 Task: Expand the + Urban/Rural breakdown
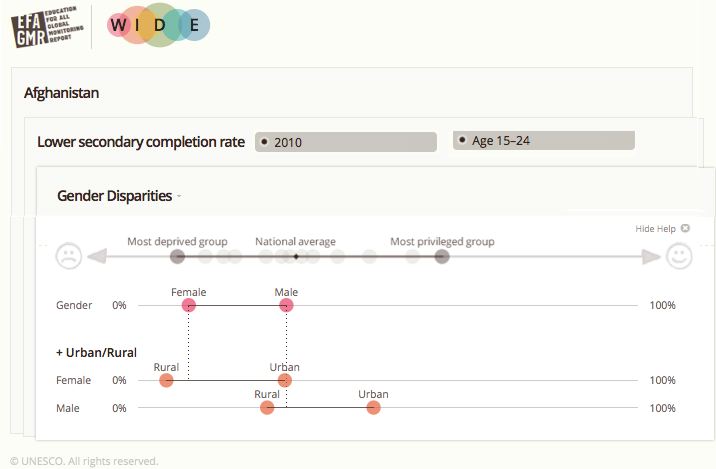[x=96, y=353]
